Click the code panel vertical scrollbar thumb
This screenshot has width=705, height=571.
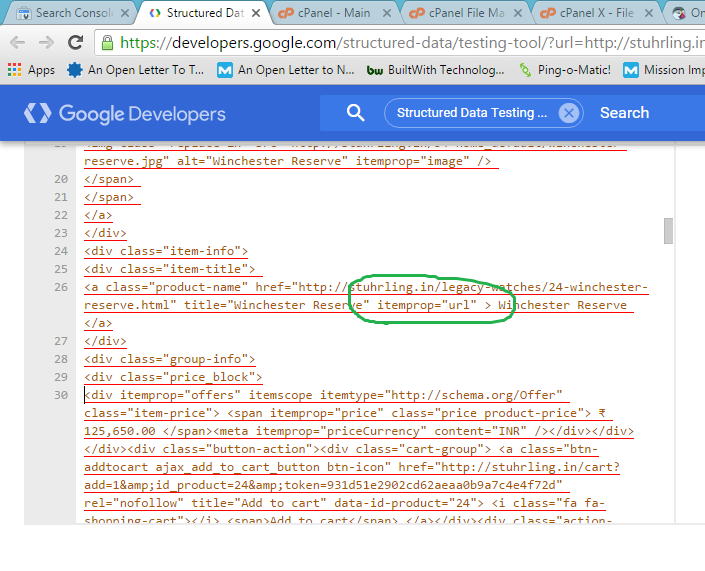coord(668,231)
